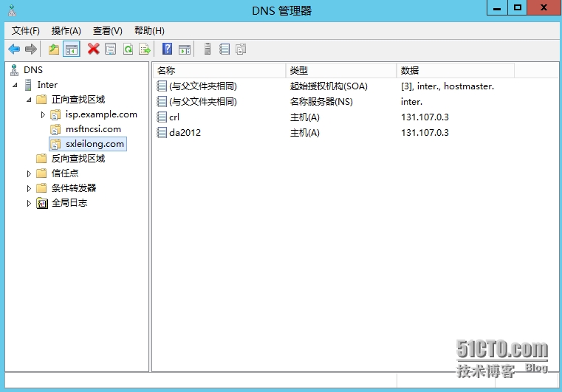The width and height of the screenshot is (562, 392).
Task: Click the new record list toolbar icon
Action: click(x=225, y=49)
